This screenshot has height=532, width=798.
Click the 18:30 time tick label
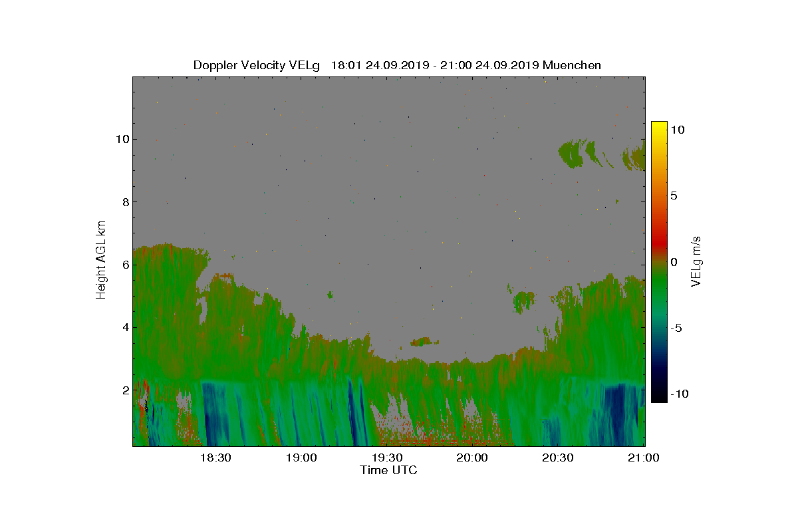pos(215,458)
